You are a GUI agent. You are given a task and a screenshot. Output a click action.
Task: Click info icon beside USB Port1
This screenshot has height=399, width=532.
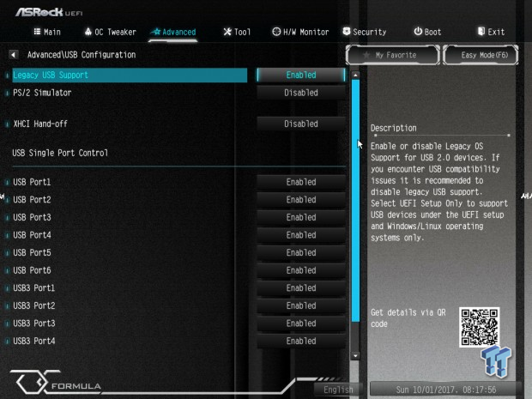pyautogui.click(x=7, y=183)
